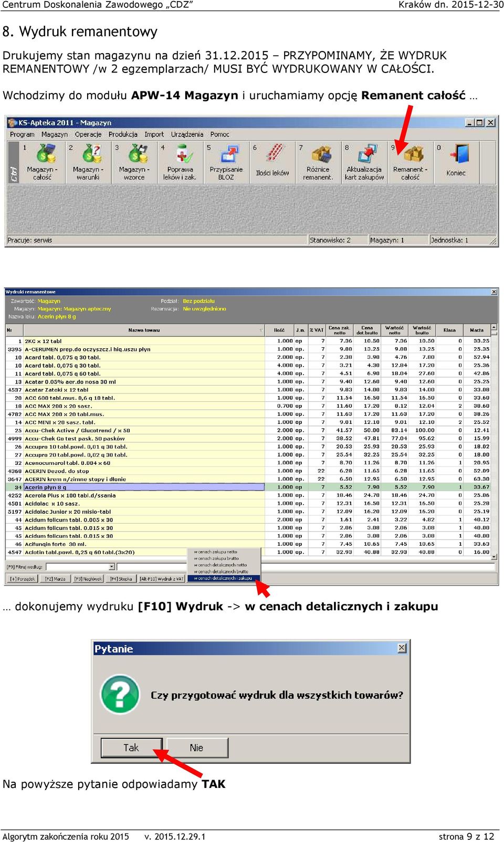Open the Program menu
The height and width of the screenshot is (842, 504).
pos(22,134)
